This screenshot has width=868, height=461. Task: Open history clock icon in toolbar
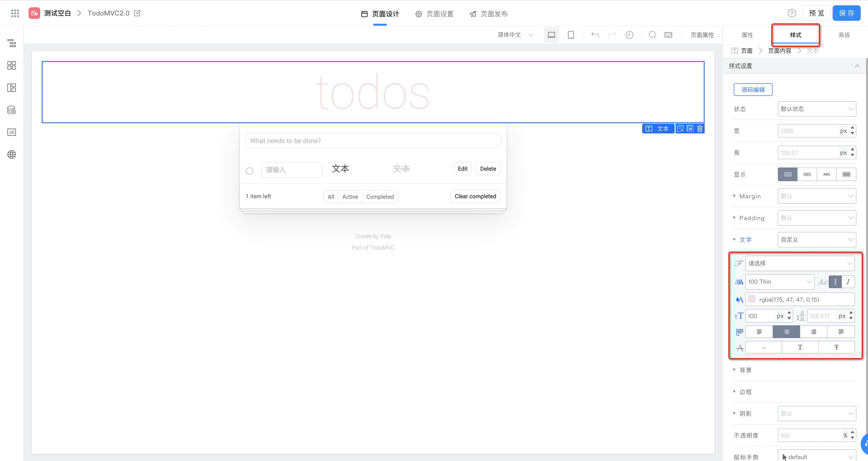click(x=629, y=35)
